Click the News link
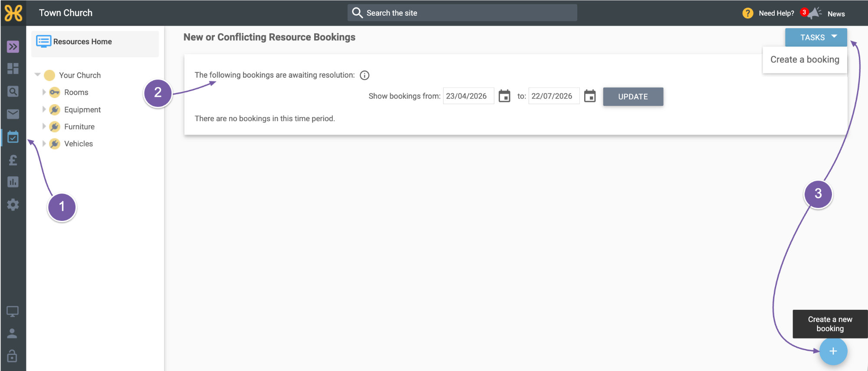Viewport: 868px width, 371px height. pyautogui.click(x=836, y=13)
